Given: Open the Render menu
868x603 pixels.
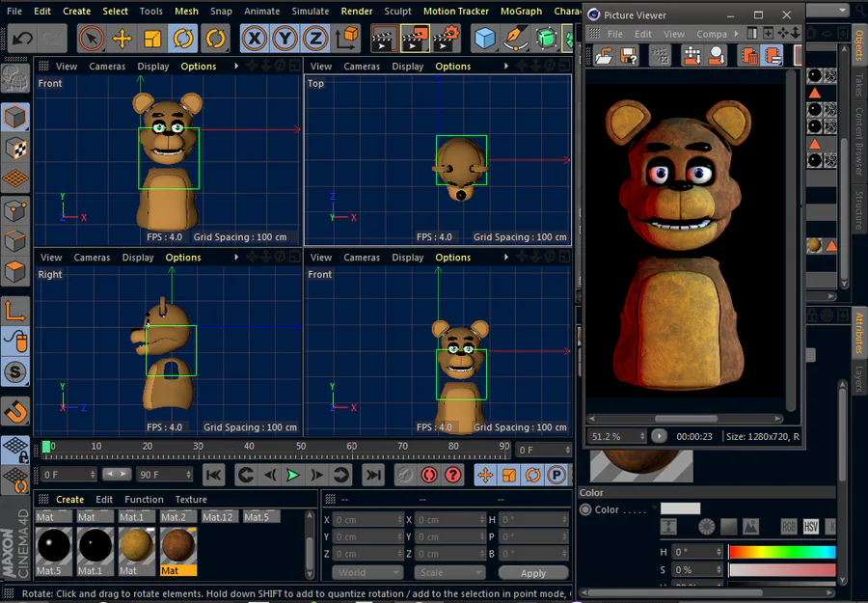Looking at the screenshot, I should [357, 11].
